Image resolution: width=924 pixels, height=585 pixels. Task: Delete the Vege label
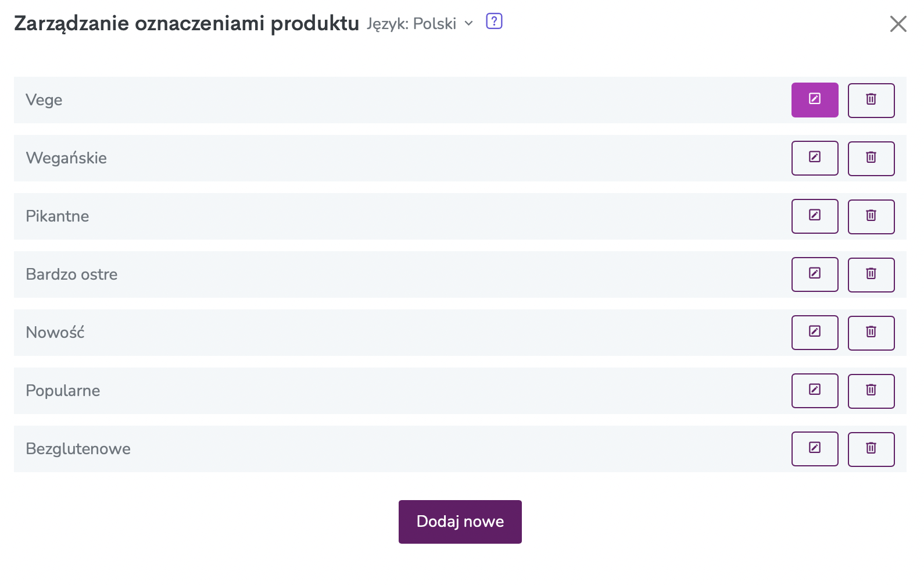point(871,100)
